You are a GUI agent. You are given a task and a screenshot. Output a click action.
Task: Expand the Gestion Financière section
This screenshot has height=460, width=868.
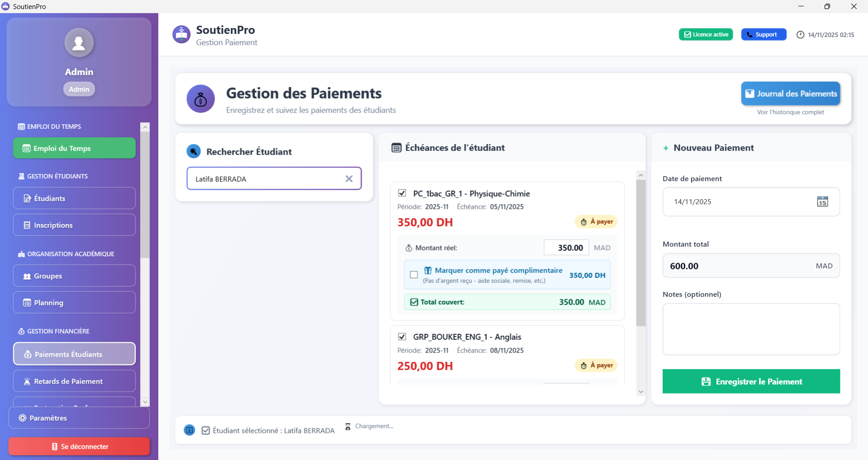(x=57, y=331)
